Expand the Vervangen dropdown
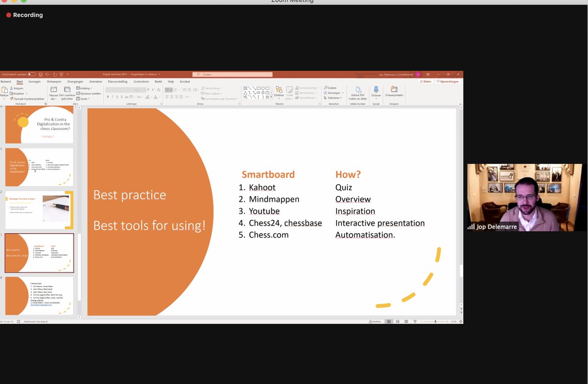The width and height of the screenshot is (588, 384). tap(334, 93)
